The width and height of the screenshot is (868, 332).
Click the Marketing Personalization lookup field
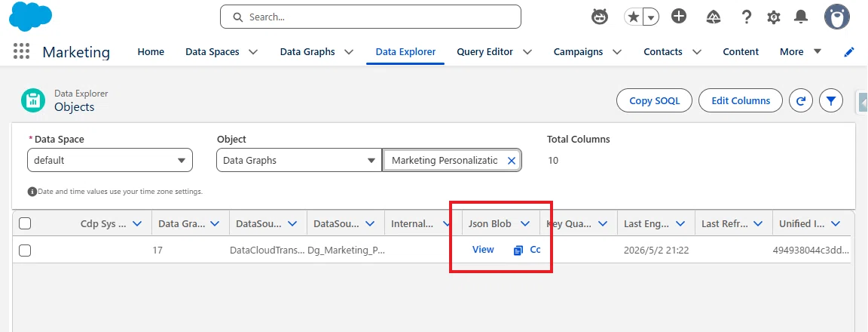[x=452, y=160]
